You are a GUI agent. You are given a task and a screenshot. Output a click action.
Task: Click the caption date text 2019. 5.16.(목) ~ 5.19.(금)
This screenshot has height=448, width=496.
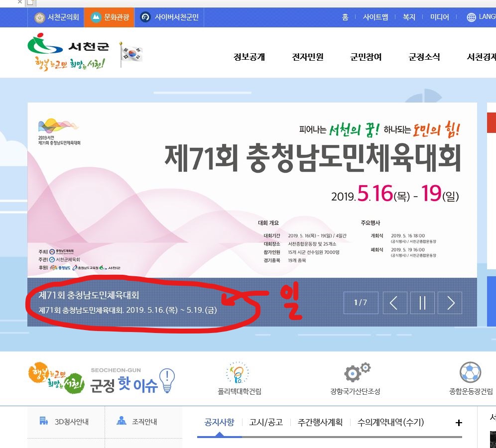(x=171, y=310)
